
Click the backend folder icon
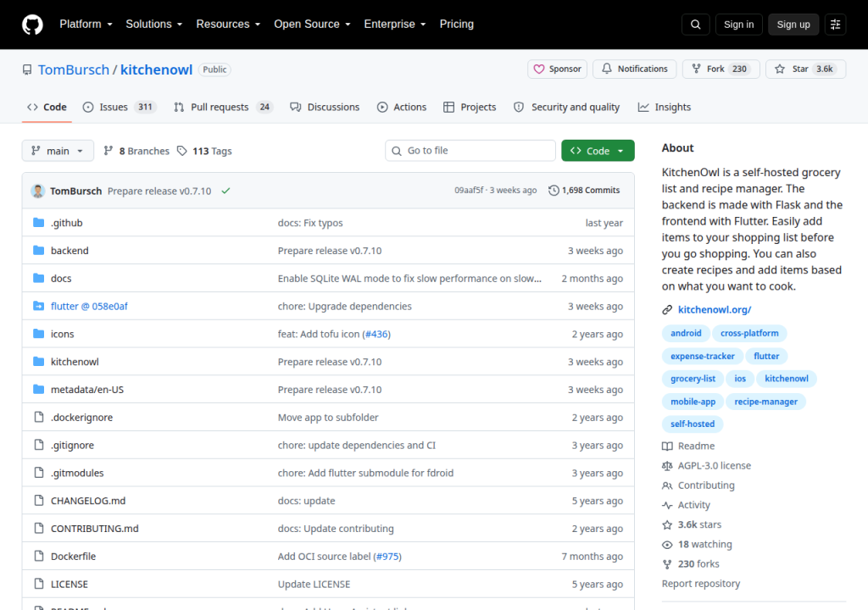38,250
